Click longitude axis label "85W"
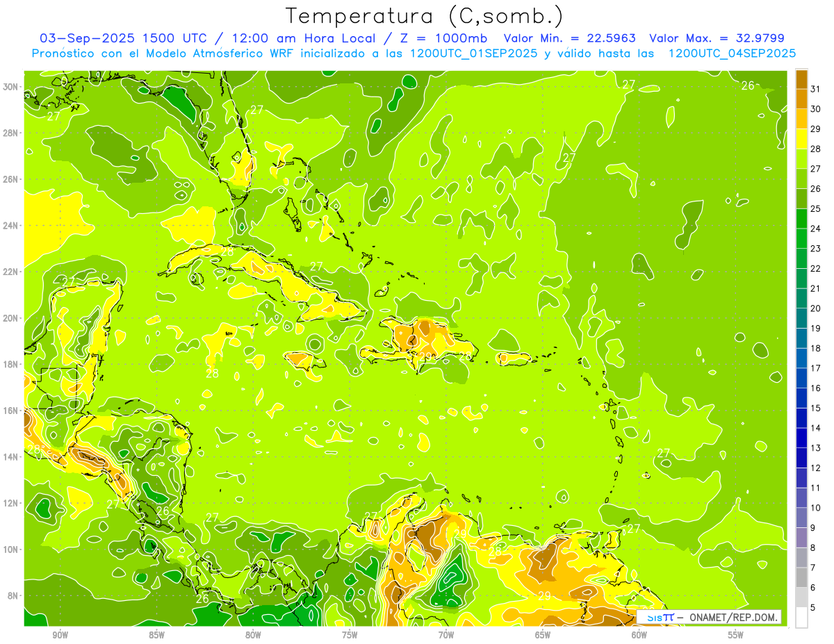 click(156, 635)
